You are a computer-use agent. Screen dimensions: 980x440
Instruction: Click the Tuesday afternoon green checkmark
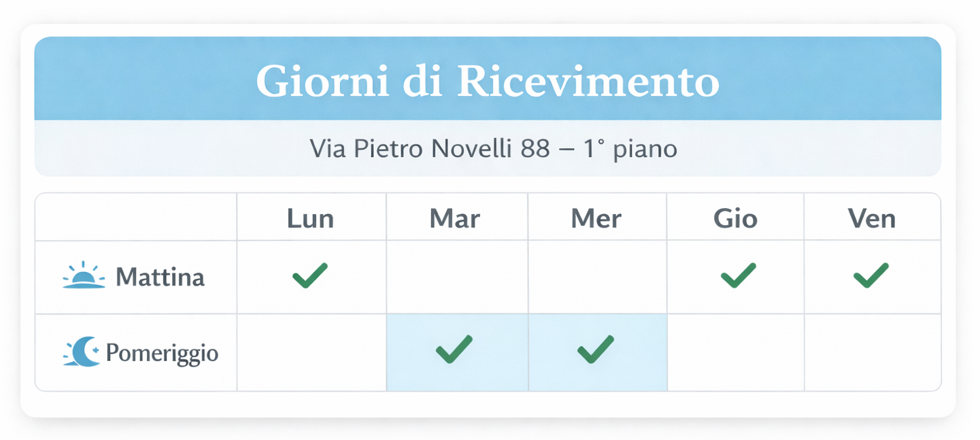pyautogui.click(x=454, y=350)
